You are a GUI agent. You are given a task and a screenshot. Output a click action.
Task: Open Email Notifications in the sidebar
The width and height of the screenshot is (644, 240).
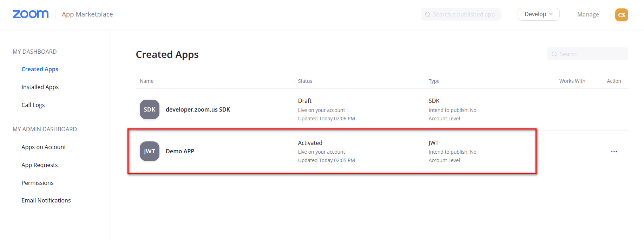pyautogui.click(x=46, y=200)
